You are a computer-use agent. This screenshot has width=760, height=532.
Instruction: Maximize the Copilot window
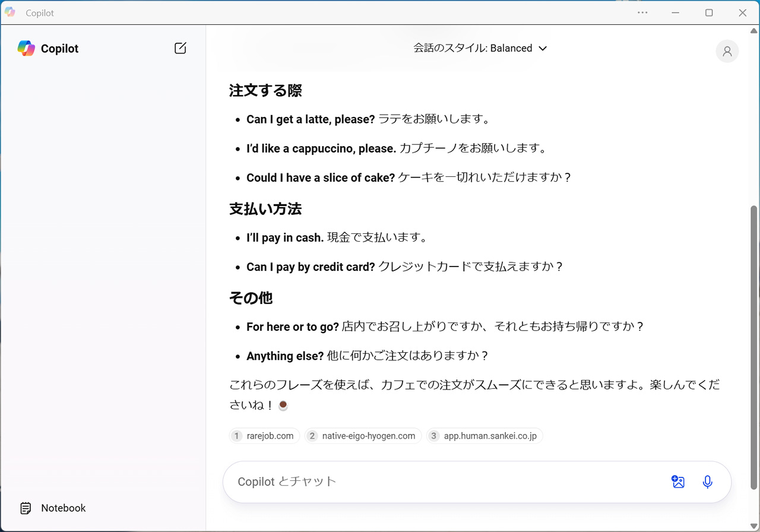coord(709,12)
